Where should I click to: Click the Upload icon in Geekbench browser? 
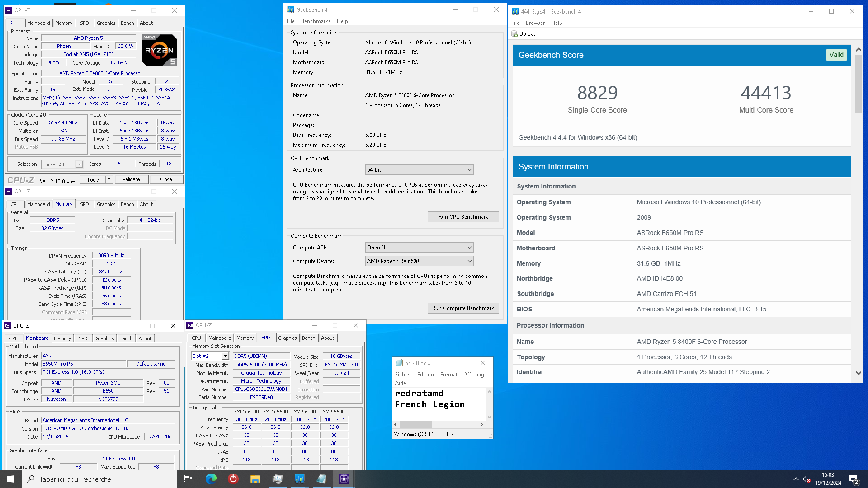tap(514, 34)
